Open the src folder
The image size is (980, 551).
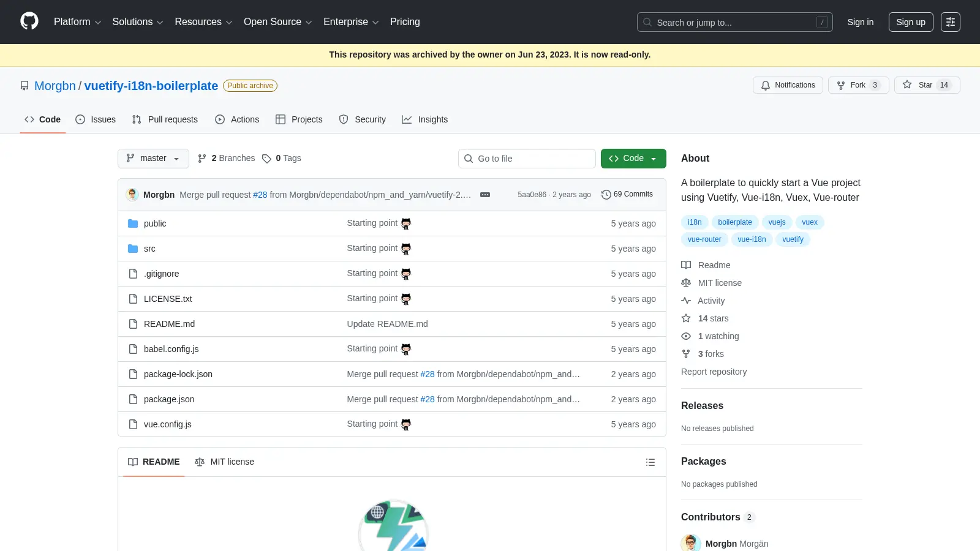149,249
